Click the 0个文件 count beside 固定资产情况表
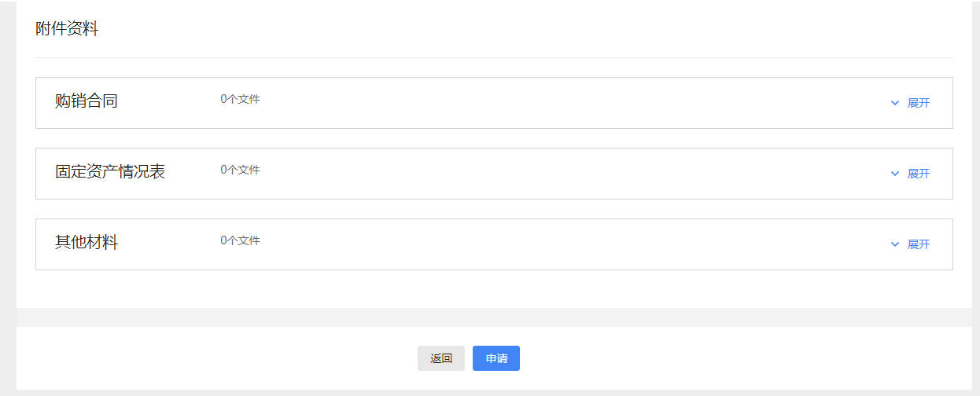Screen dimensions: 980x396 point(240,170)
